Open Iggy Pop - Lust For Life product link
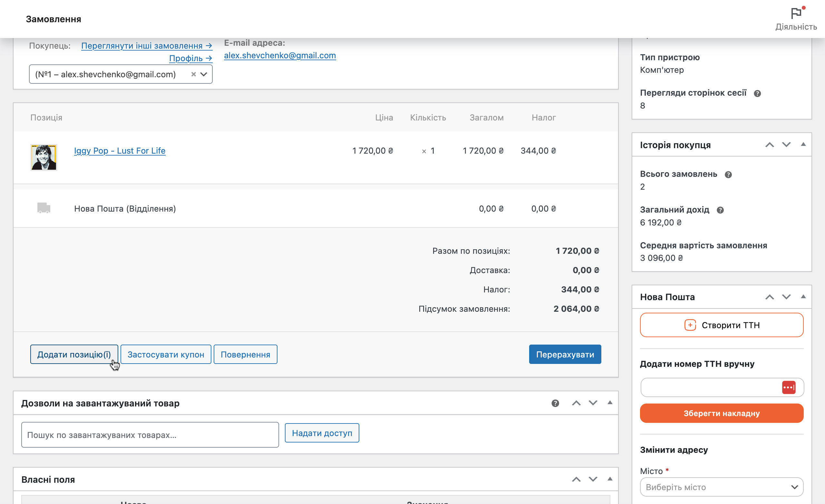This screenshot has width=825, height=504. click(120, 151)
